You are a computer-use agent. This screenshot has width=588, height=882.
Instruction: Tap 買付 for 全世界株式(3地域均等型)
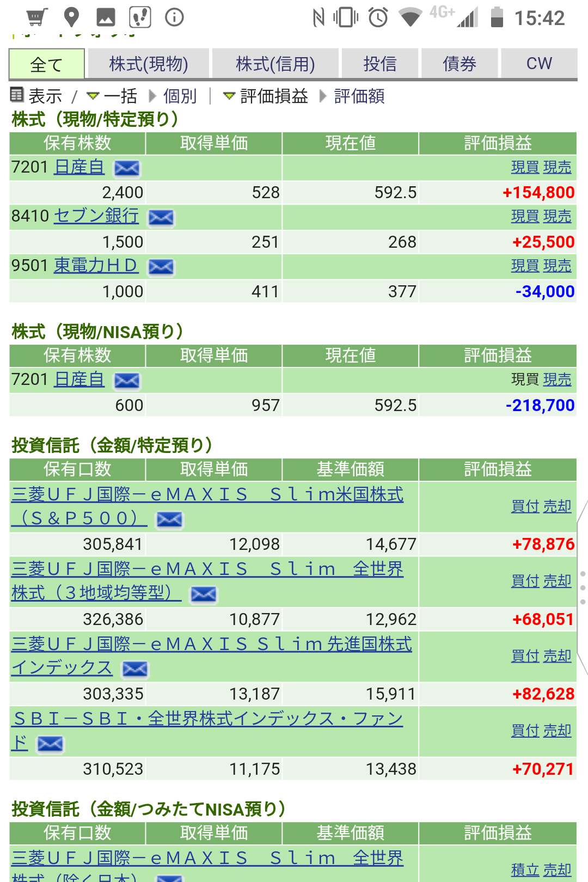coord(525,581)
